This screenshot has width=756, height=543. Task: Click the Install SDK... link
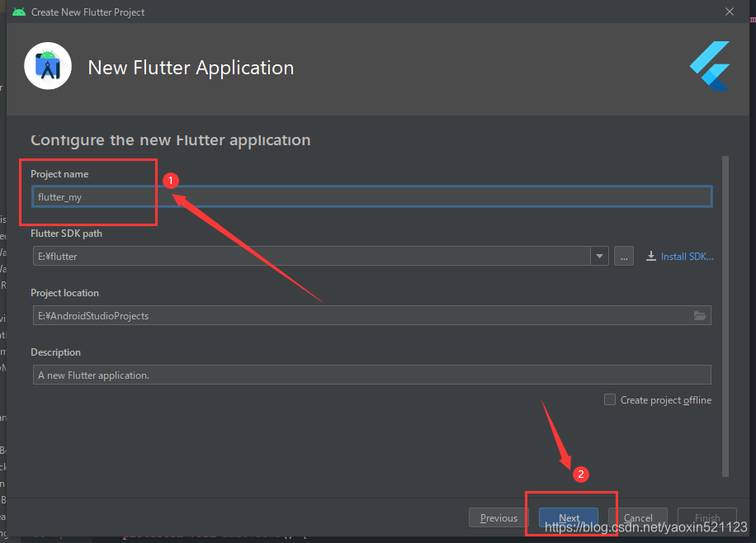[x=687, y=257]
